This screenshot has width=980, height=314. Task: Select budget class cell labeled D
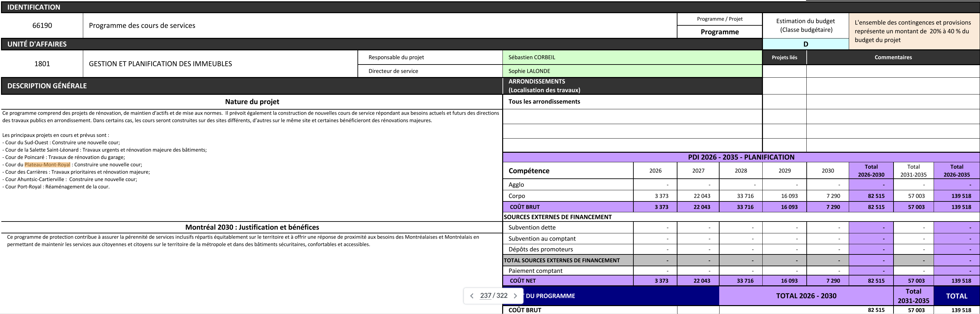[x=805, y=44]
